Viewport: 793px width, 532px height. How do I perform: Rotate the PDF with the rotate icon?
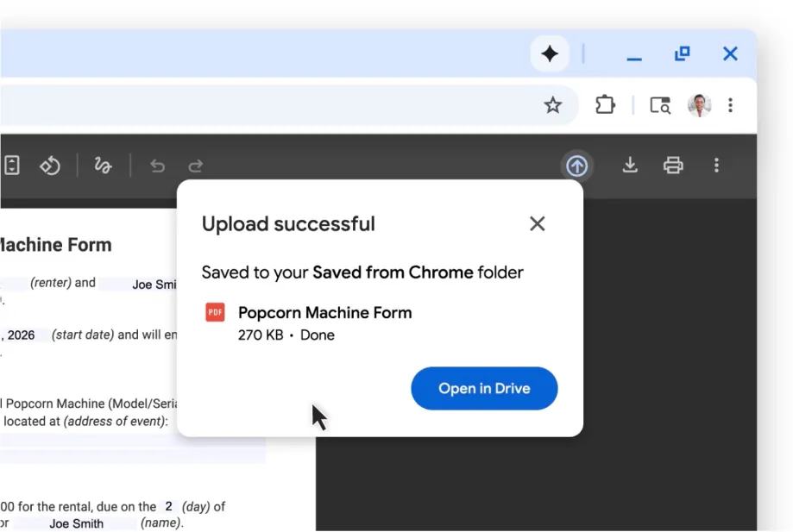(x=50, y=166)
